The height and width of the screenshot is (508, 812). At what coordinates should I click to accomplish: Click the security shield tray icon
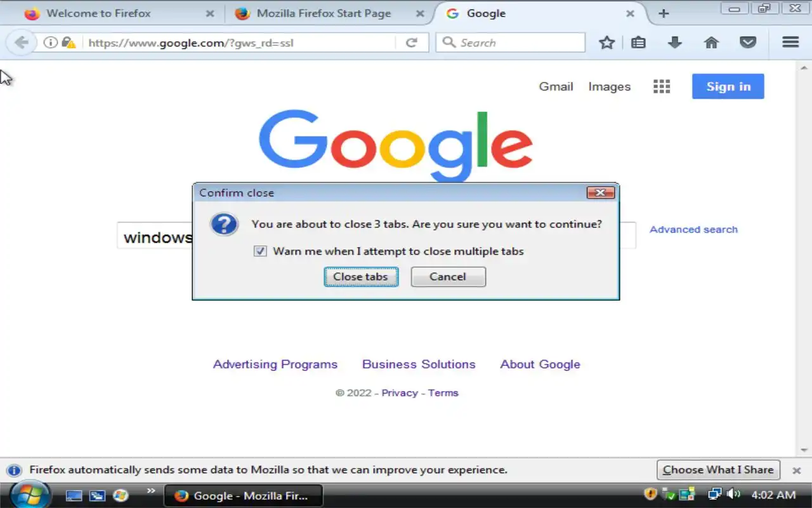tap(650, 494)
